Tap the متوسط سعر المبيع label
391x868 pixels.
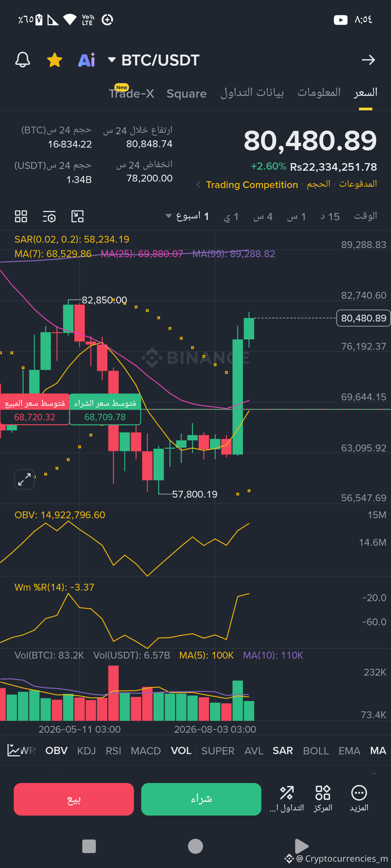click(35, 409)
